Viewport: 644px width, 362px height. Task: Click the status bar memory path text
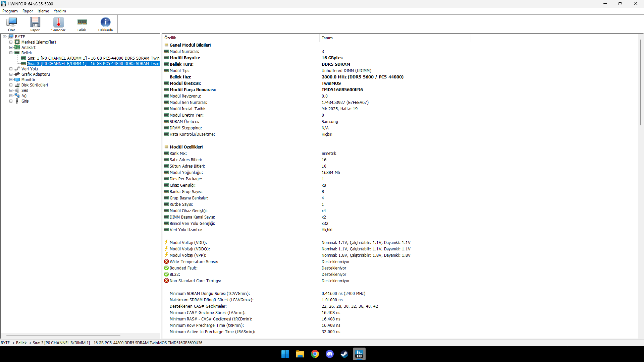pyautogui.click(x=101, y=343)
